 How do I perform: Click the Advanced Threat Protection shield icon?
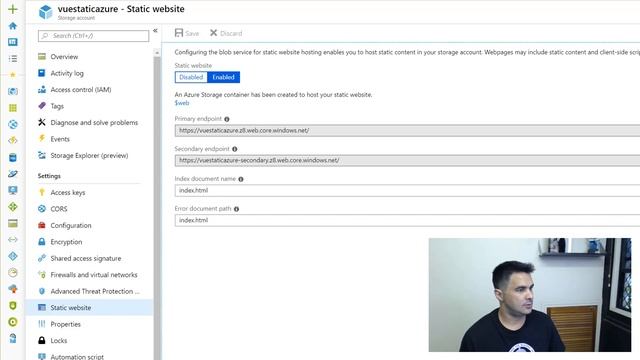coord(42,291)
